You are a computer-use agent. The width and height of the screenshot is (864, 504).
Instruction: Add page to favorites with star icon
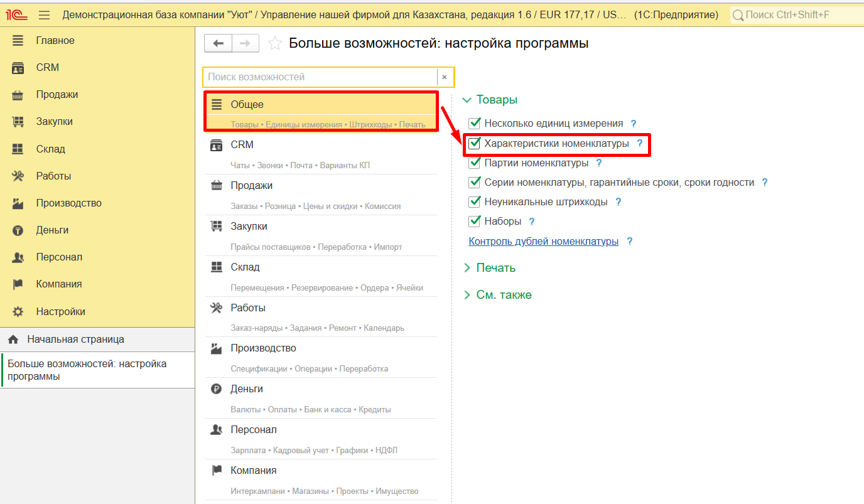(x=274, y=43)
